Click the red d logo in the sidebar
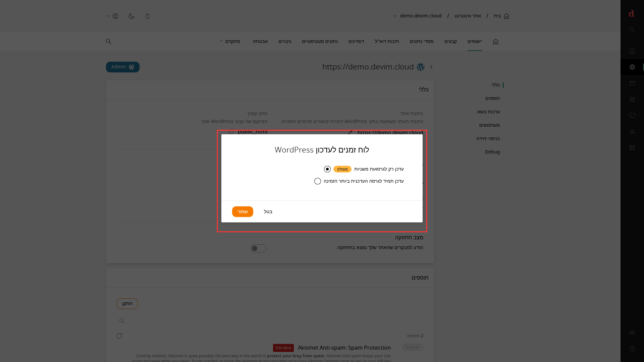 [632, 14]
